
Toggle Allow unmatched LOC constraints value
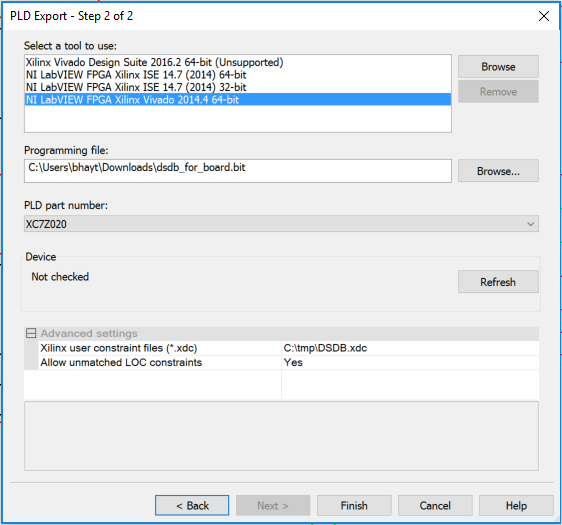pyautogui.click(x=410, y=362)
